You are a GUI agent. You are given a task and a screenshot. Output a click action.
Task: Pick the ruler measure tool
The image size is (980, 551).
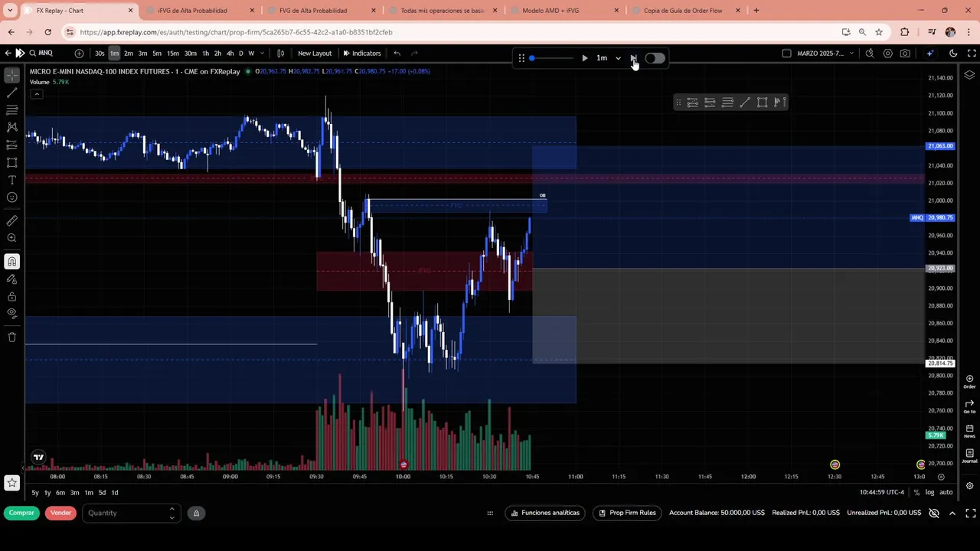[11, 220]
